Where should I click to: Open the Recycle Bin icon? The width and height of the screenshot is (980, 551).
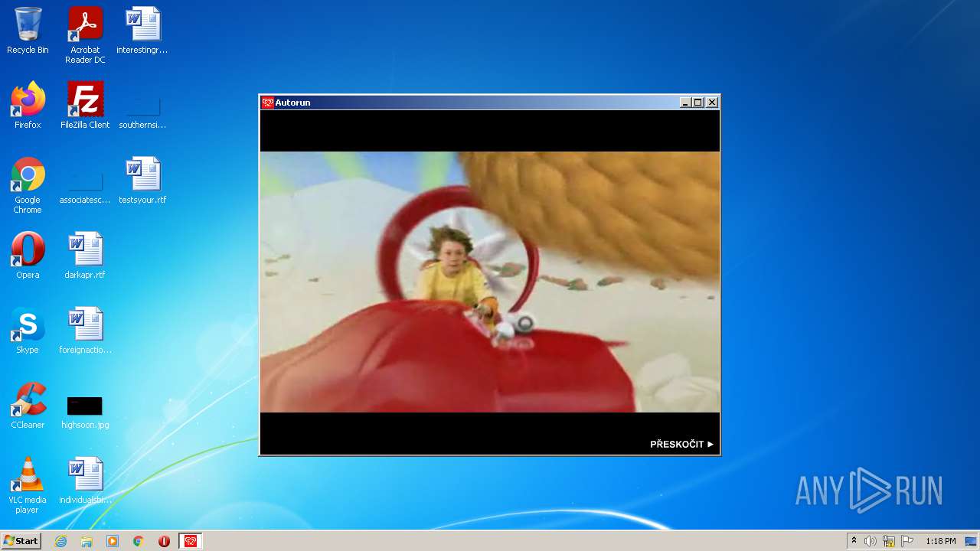(28, 31)
